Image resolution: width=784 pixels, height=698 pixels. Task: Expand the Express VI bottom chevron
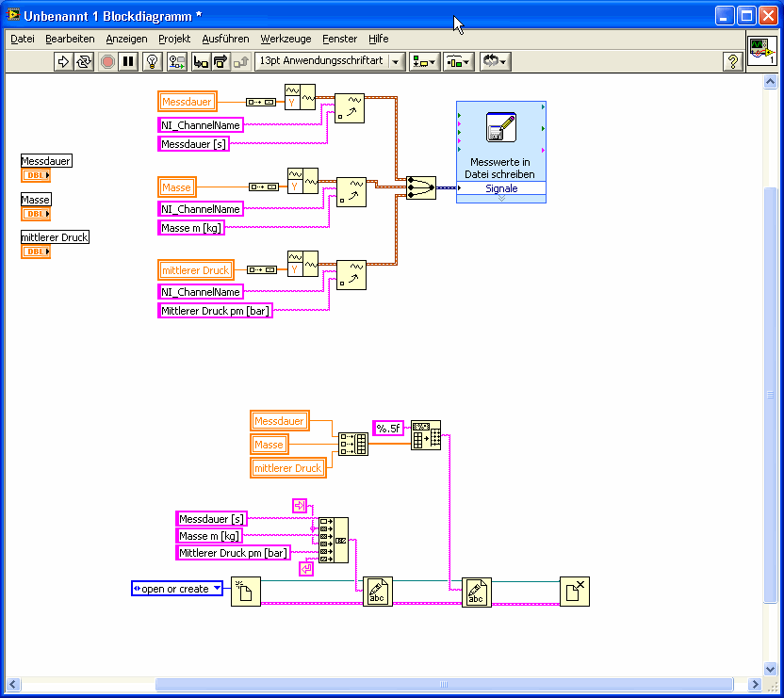pyautogui.click(x=501, y=199)
